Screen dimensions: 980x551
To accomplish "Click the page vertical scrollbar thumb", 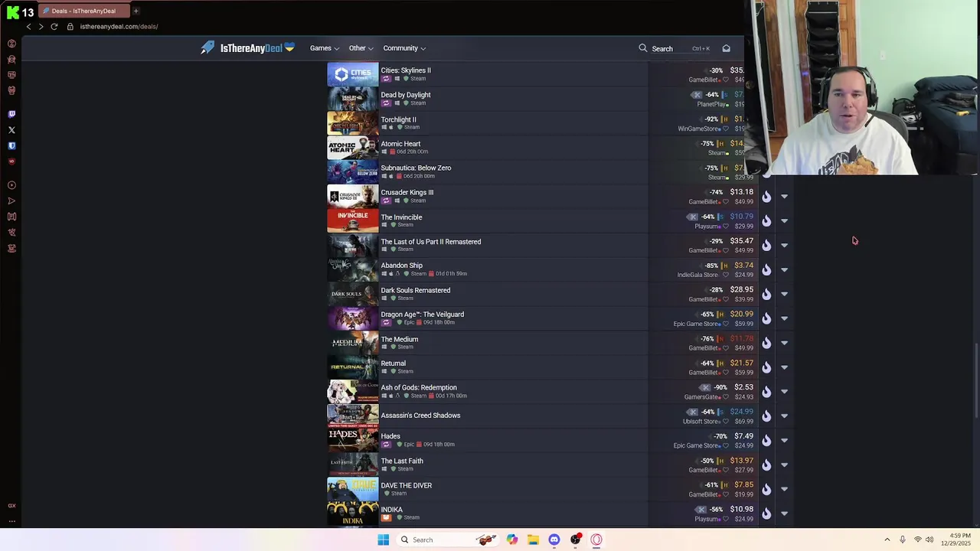I will click(x=976, y=381).
